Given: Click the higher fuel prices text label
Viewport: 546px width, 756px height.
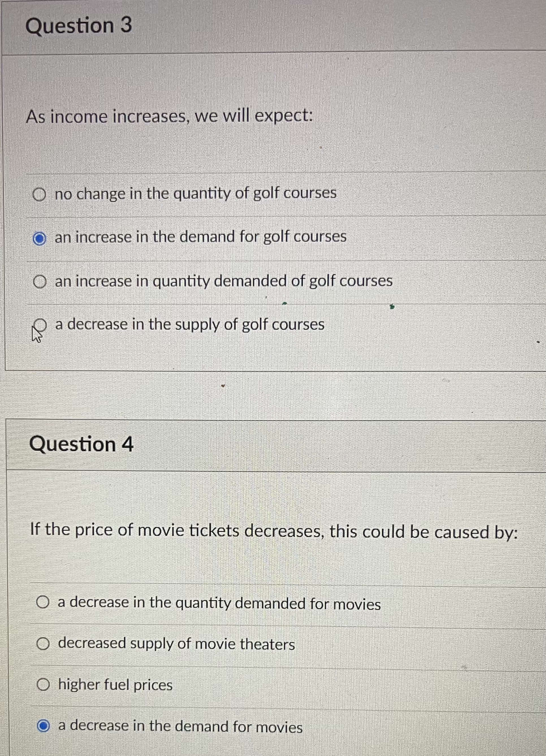Looking at the screenshot, I should [x=114, y=684].
